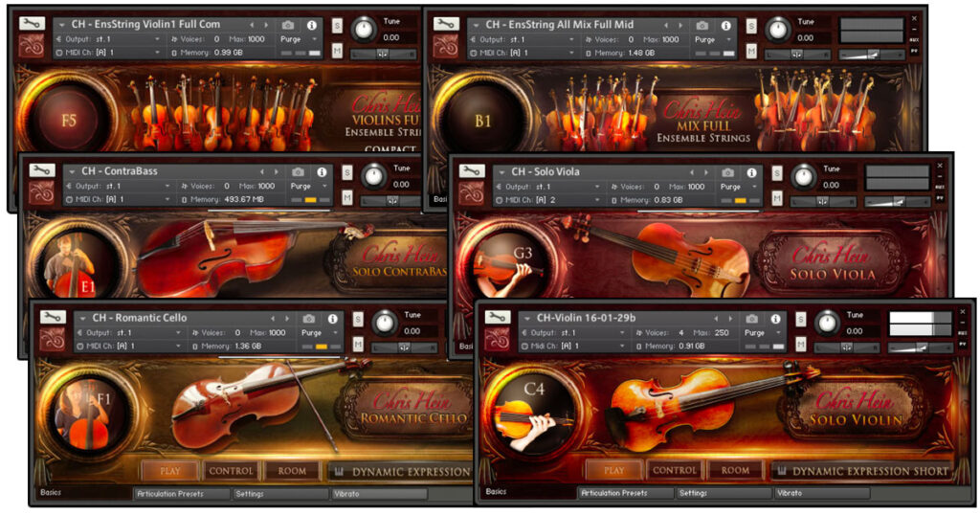Go to next preset arrow in Solo Viola header
Image resolution: width=980 pixels, height=515 pixels.
[x=707, y=172]
